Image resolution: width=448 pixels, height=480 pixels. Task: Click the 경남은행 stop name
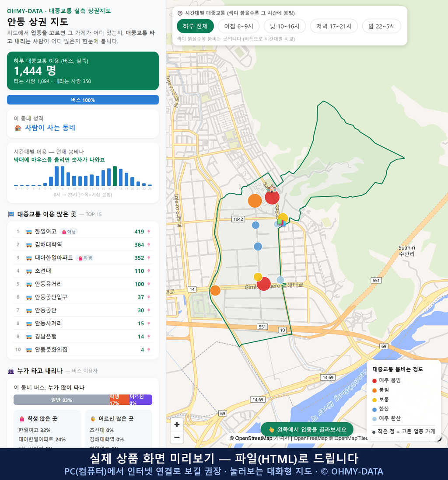45,337
